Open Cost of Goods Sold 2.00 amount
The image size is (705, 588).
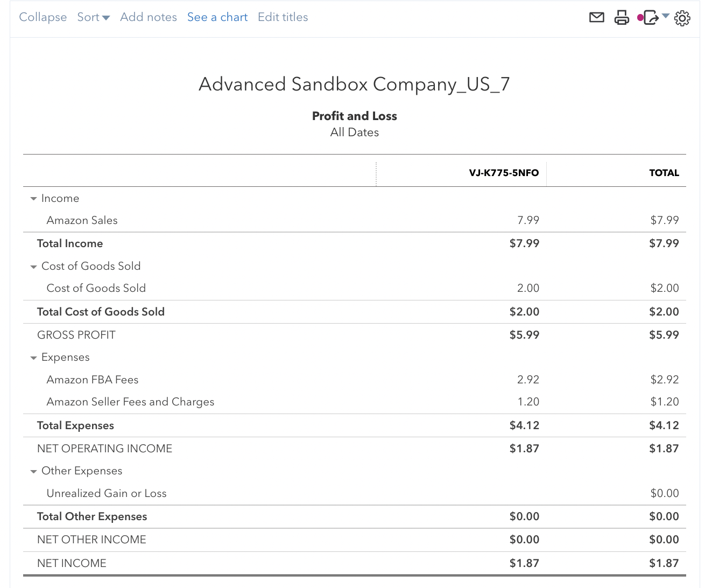(528, 288)
